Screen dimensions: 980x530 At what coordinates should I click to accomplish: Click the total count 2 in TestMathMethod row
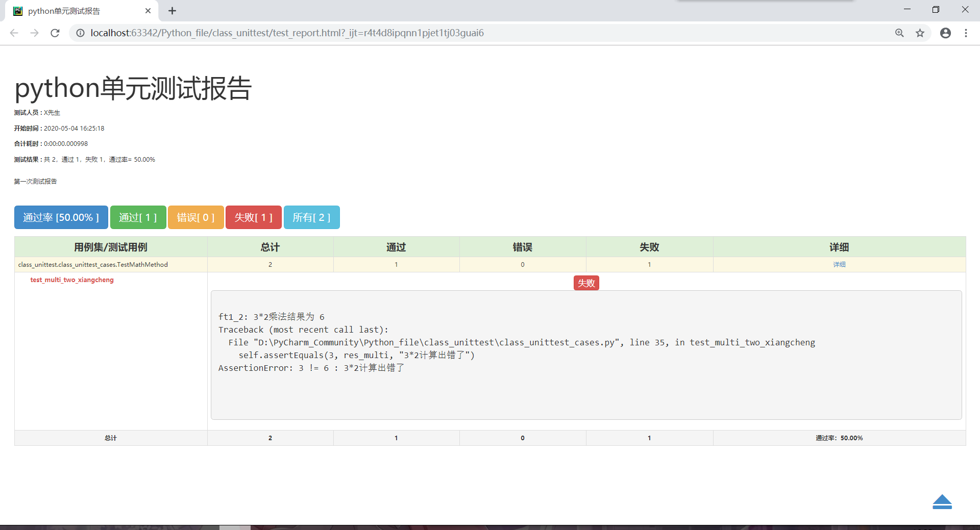click(270, 265)
